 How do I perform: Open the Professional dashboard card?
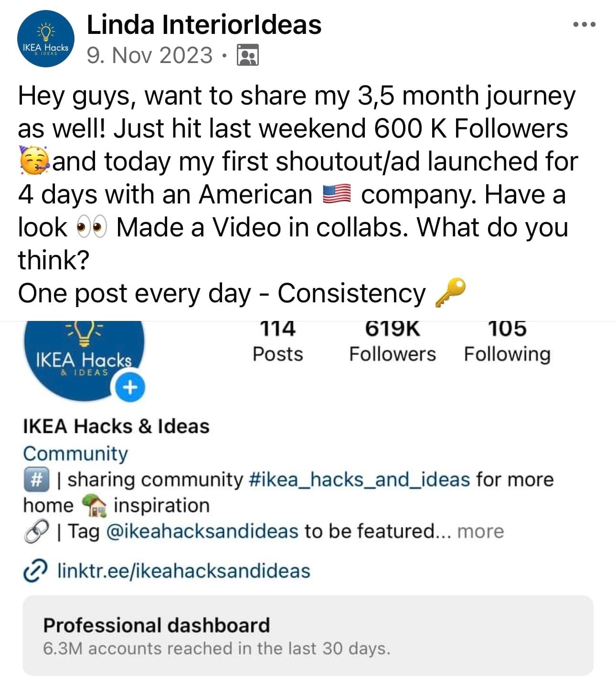point(308,636)
